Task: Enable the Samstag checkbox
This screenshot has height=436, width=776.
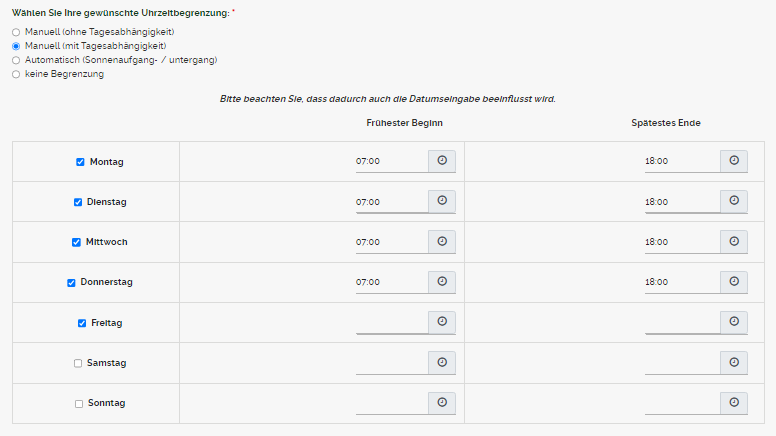Action: 78,363
